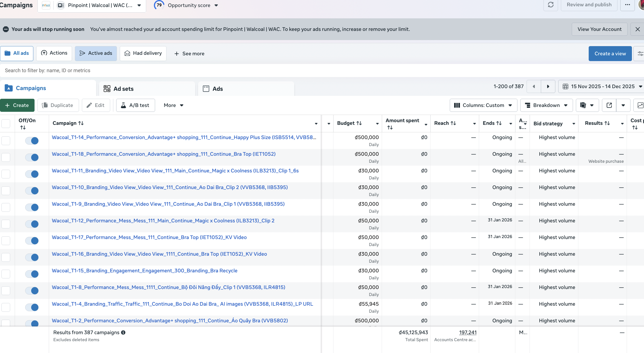Image resolution: width=644 pixels, height=353 pixels.
Task: Select checkbox for Wacoal_T1-18 Bra Top campaign
Action: coord(6,157)
